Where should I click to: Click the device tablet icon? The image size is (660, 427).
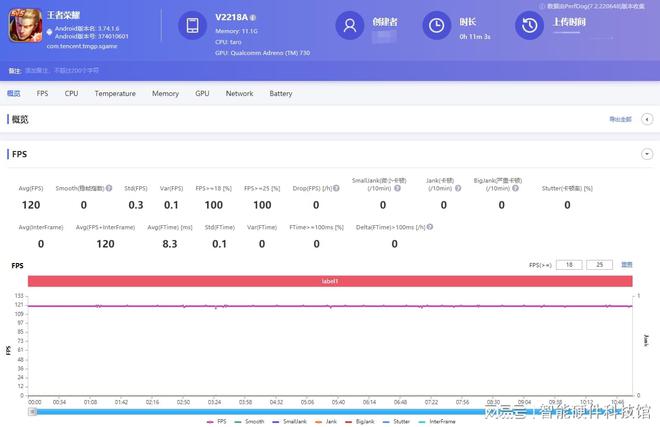[x=192, y=25]
